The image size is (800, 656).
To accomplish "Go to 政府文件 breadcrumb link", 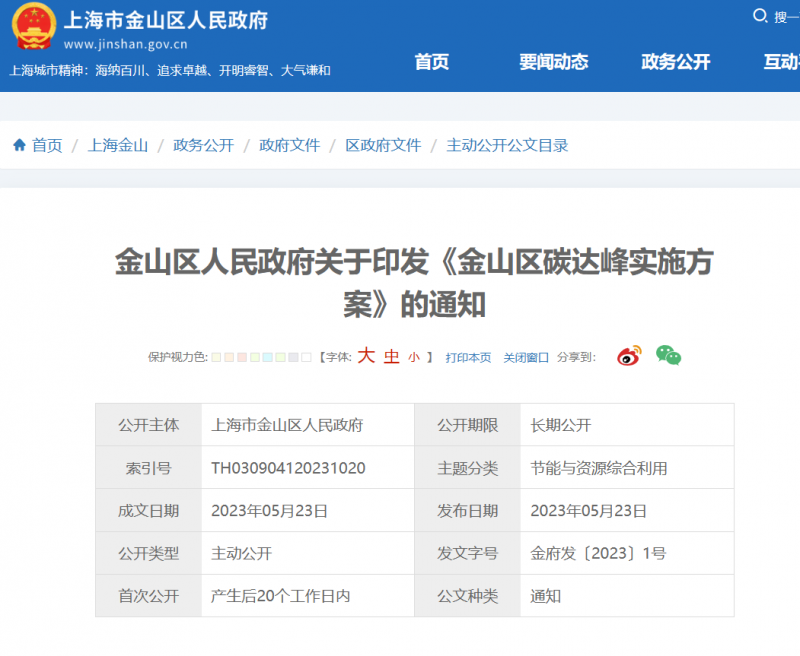I will coord(289,145).
